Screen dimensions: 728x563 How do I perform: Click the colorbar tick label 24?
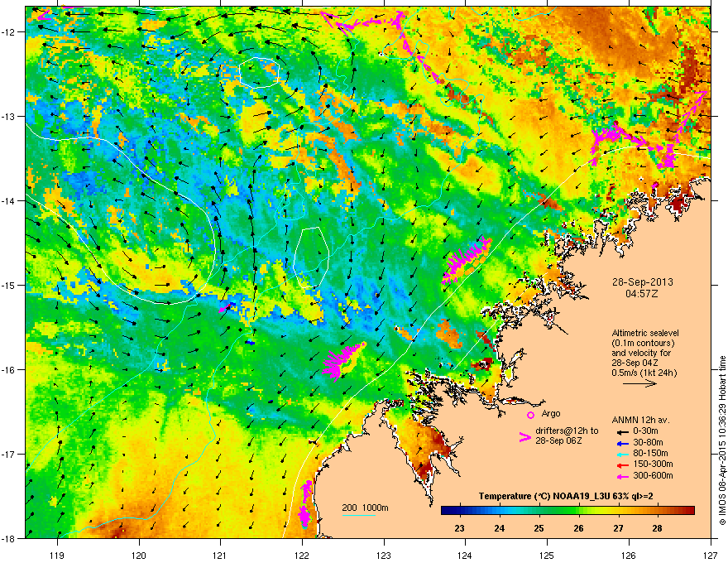[499, 528]
